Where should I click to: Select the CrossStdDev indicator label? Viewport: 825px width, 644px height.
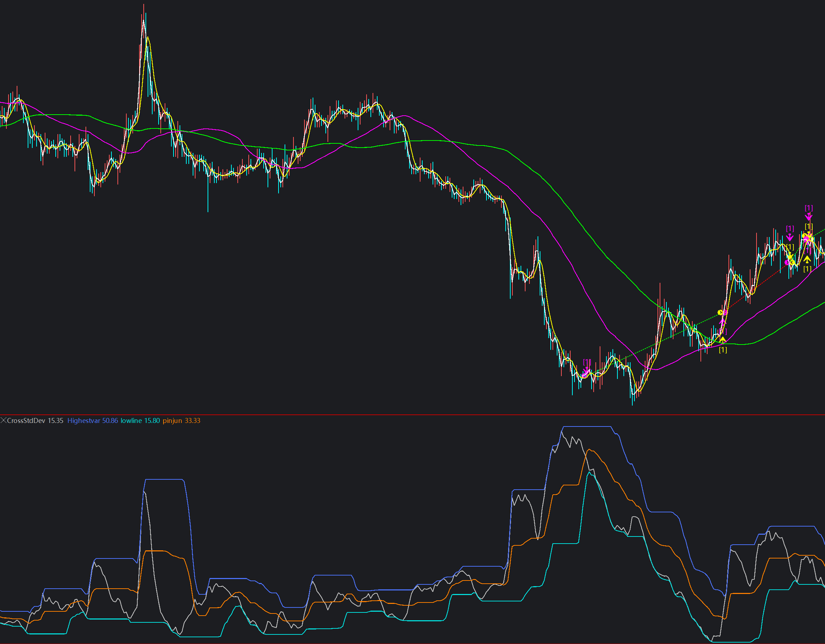[26, 420]
